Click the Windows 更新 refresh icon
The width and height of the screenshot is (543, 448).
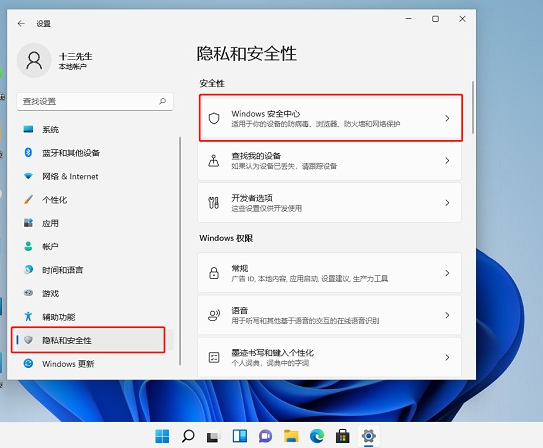point(28,364)
